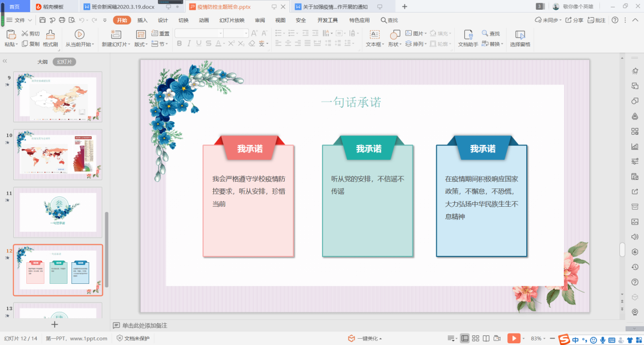Click the Share (分享) button
644x345 pixels.
pos(574,20)
